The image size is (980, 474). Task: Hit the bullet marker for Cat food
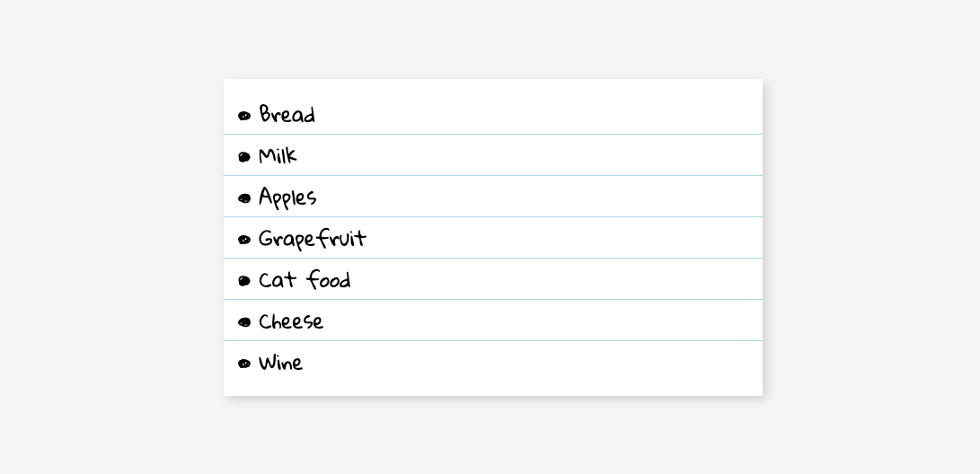(x=244, y=281)
